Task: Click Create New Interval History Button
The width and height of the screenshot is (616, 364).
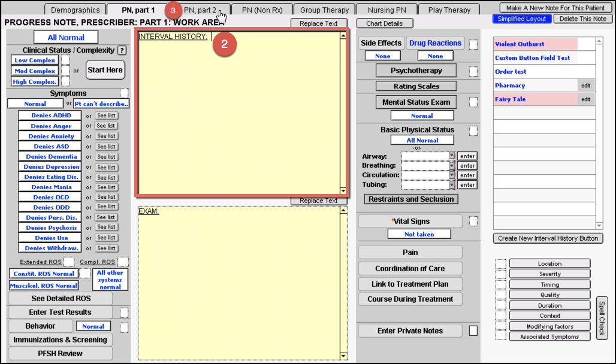Action: click(548, 238)
